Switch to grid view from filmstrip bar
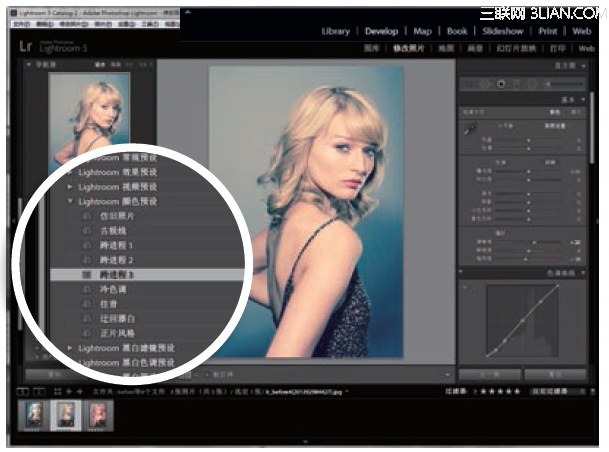Screen dimensions: 609x452 (x=57, y=392)
